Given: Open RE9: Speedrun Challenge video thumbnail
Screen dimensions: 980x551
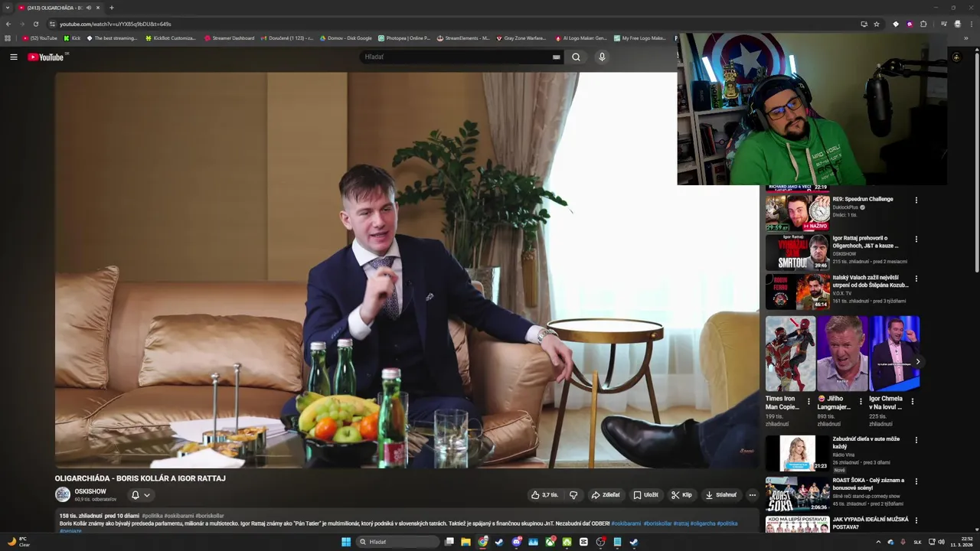Looking at the screenshot, I should [x=798, y=213].
